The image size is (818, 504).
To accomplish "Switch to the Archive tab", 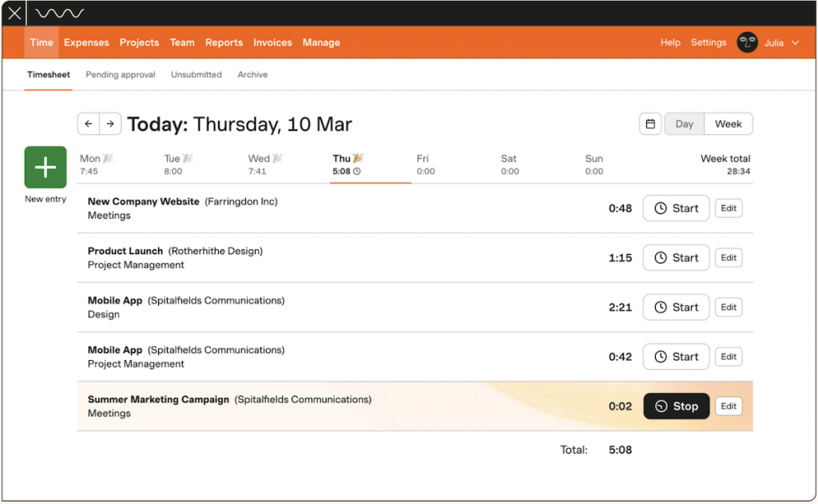I will click(252, 74).
